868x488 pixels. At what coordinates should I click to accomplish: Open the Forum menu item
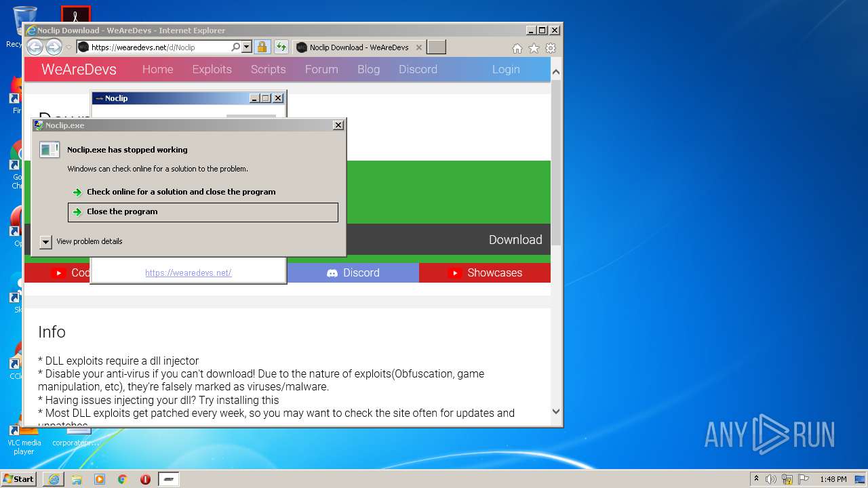coord(321,69)
